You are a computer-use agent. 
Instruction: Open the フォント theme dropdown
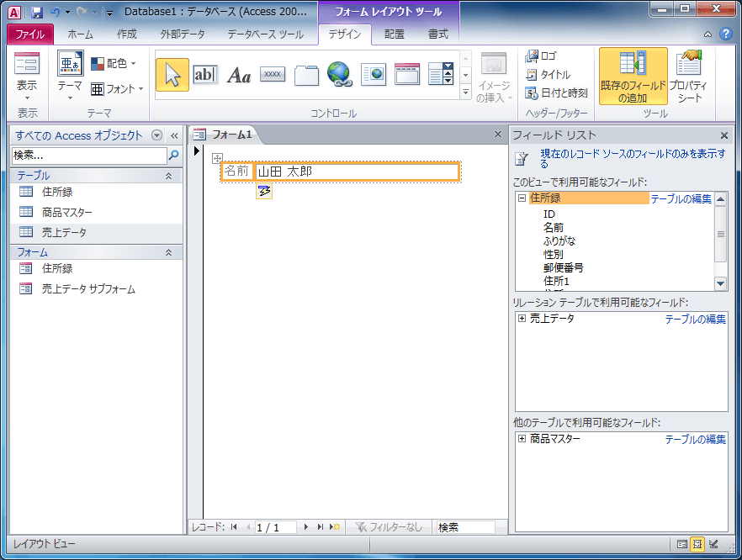pyautogui.click(x=117, y=89)
